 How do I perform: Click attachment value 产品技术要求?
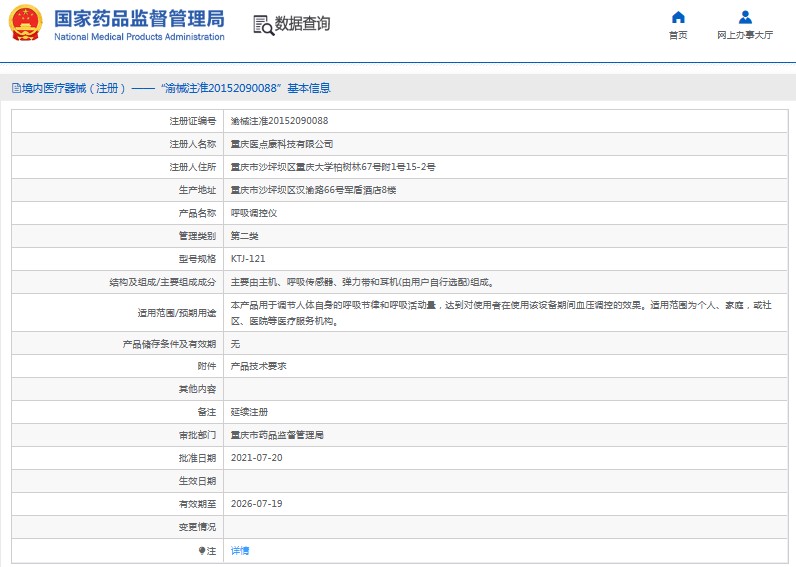point(259,366)
